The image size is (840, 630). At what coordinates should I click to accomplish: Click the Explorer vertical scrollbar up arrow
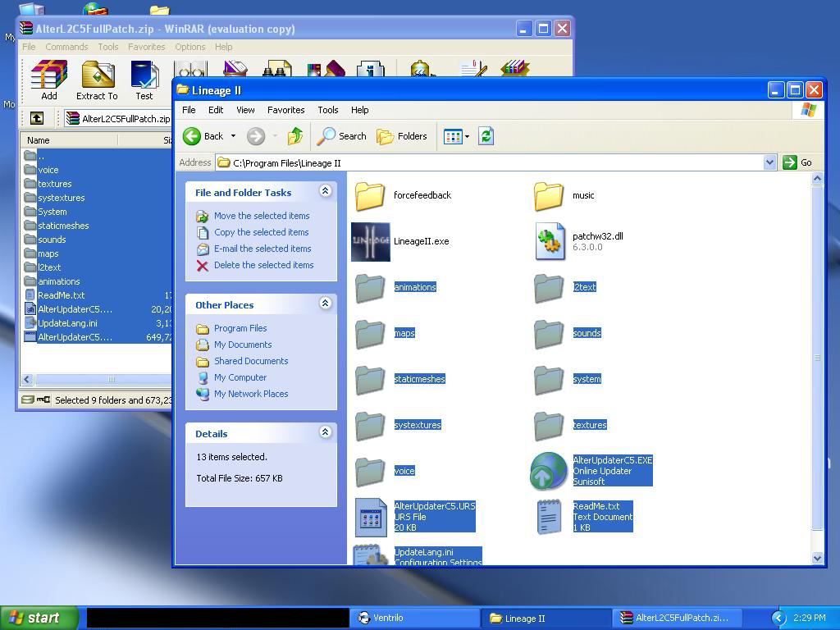(x=818, y=178)
